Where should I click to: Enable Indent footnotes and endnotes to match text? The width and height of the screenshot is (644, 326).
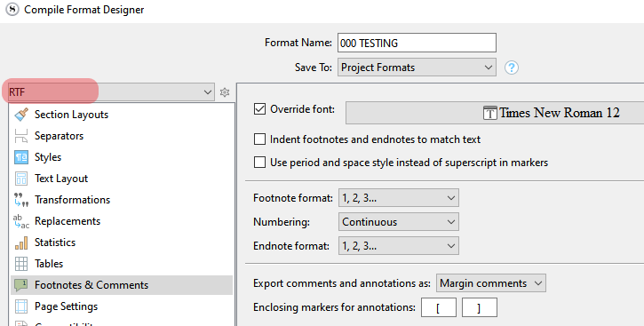(x=259, y=139)
